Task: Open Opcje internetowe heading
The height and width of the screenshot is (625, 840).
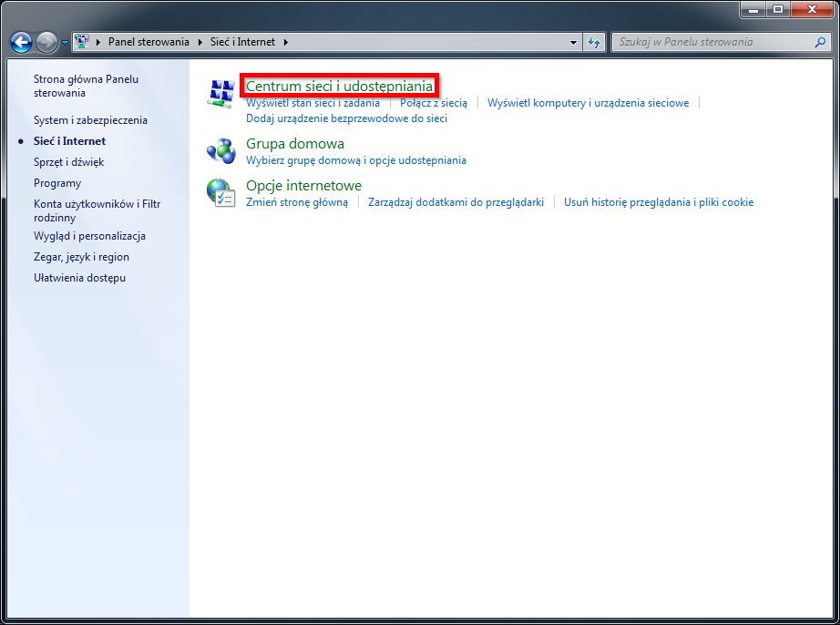Action: click(x=303, y=185)
